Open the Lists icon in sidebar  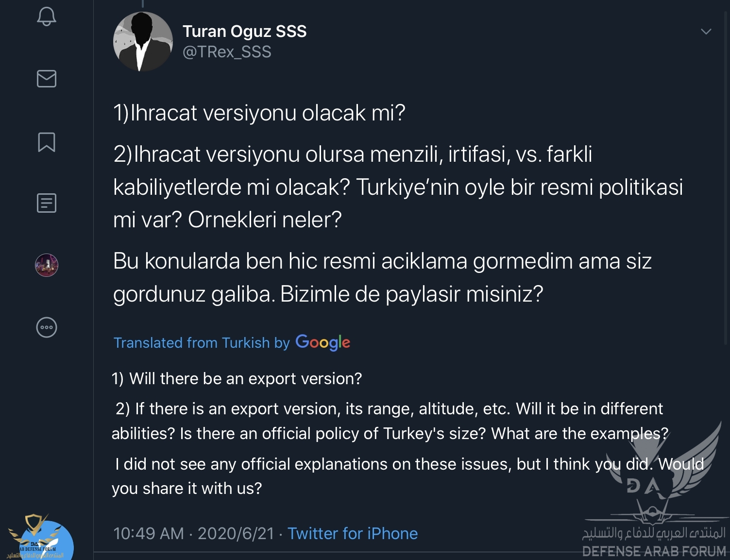(x=47, y=203)
